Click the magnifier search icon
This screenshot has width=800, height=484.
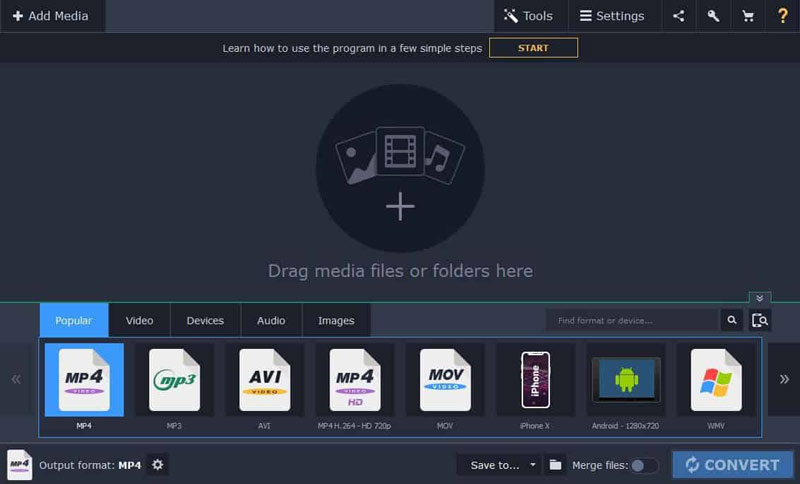pos(732,320)
